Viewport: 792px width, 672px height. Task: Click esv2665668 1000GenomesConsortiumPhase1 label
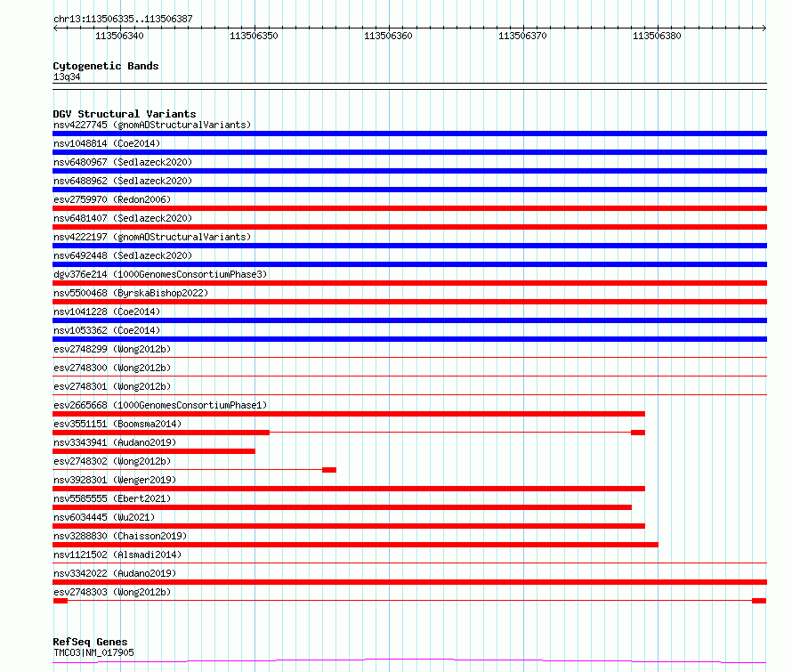click(x=160, y=405)
